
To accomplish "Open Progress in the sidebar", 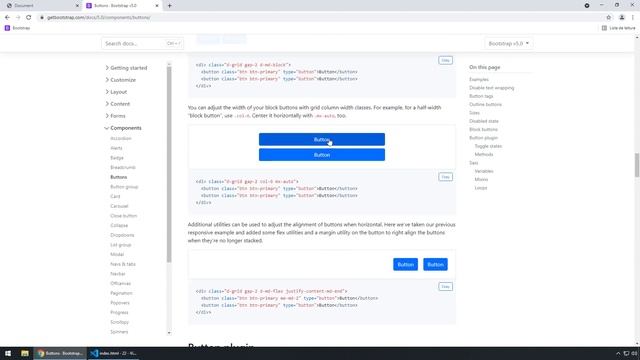I will tap(119, 312).
